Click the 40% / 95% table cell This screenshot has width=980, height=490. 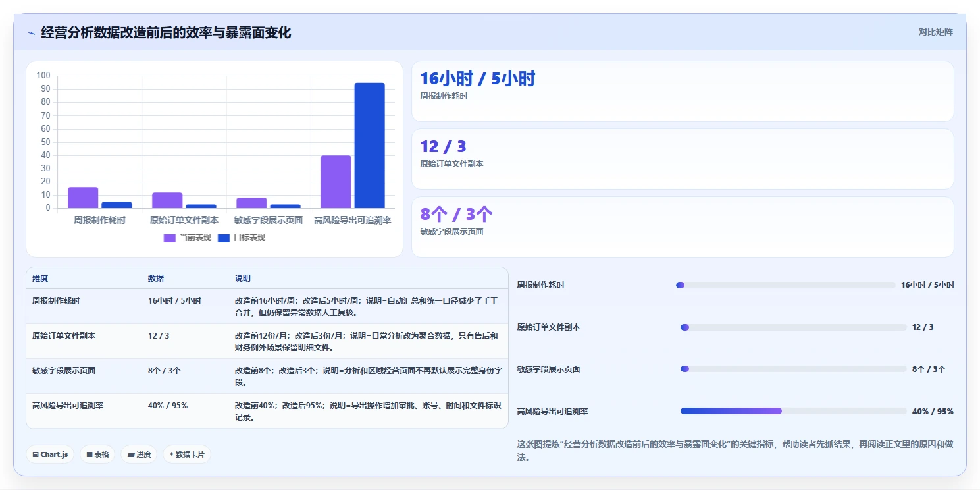[168, 405]
